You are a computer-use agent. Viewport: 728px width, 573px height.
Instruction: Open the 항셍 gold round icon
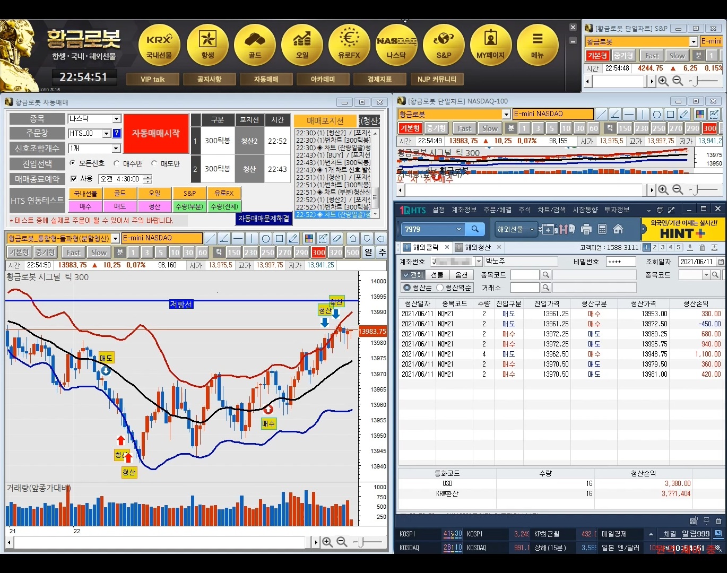[x=207, y=45]
